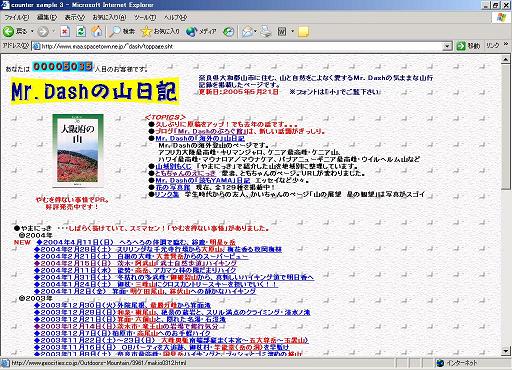Click the yellow Messenger note icon
512x370 pixels.
303,32
